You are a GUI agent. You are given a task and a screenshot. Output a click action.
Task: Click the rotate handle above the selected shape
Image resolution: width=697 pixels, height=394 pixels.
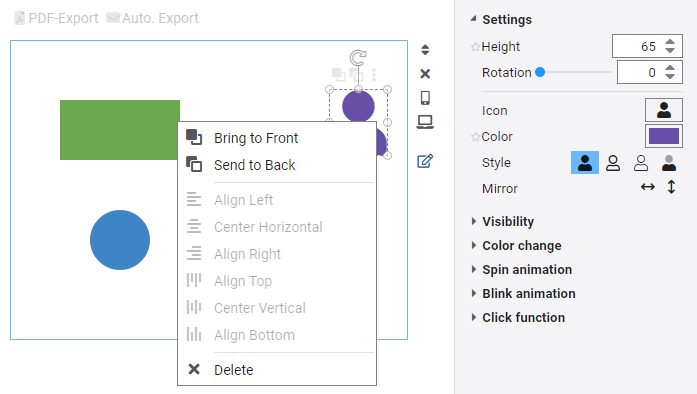click(x=358, y=57)
